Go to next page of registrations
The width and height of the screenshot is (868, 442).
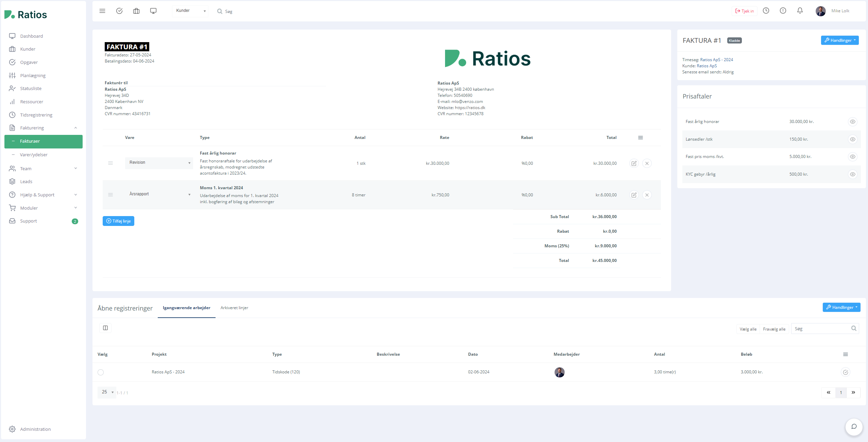point(853,392)
